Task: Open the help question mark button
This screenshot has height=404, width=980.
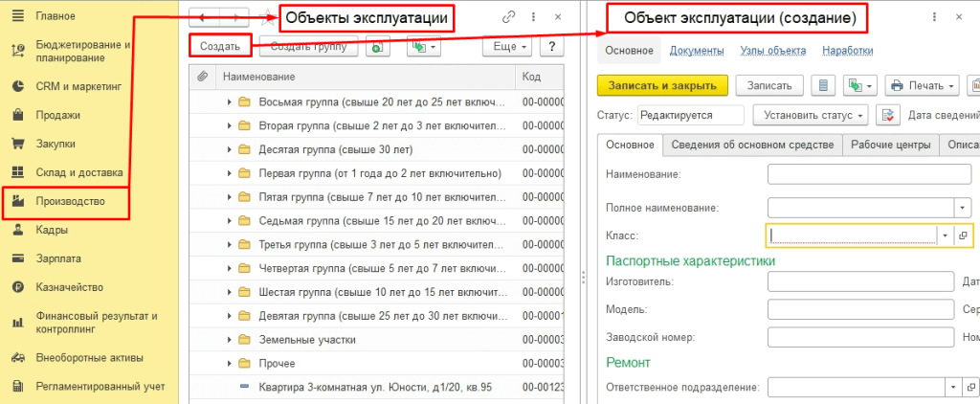Action: point(552,46)
